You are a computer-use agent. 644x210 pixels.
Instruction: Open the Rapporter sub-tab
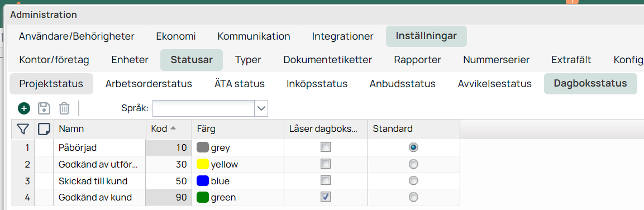417,60
